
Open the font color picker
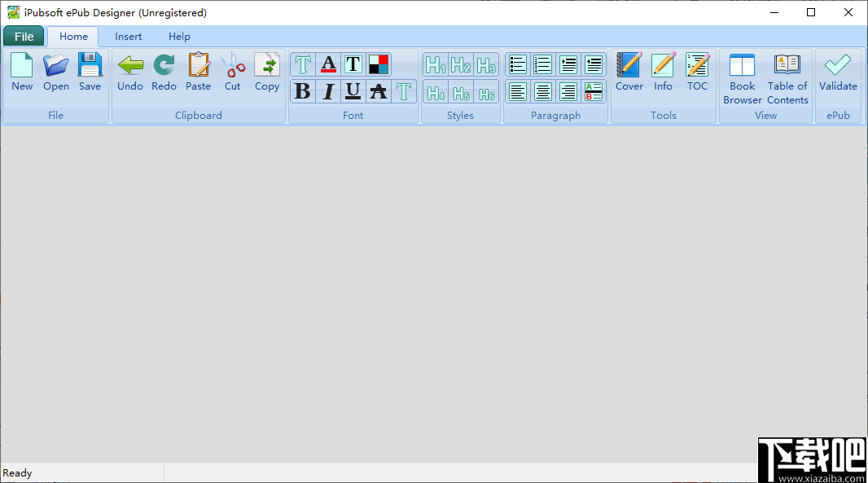click(x=328, y=64)
